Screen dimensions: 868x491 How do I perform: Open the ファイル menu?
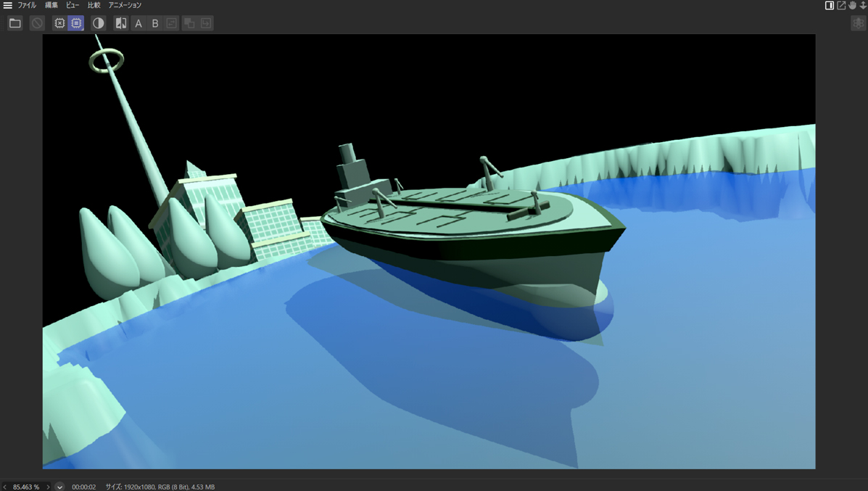pyautogui.click(x=27, y=5)
